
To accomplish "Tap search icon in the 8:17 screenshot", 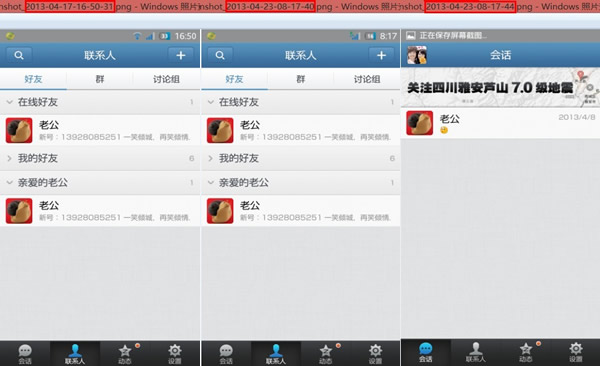I will [x=220, y=56].
